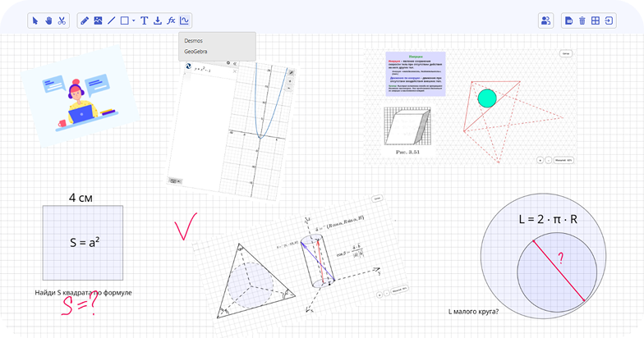Image resolution: width=644 pixels, height=338 pixels.
Task: Click the trash delete icon
Action: point(582,21)
